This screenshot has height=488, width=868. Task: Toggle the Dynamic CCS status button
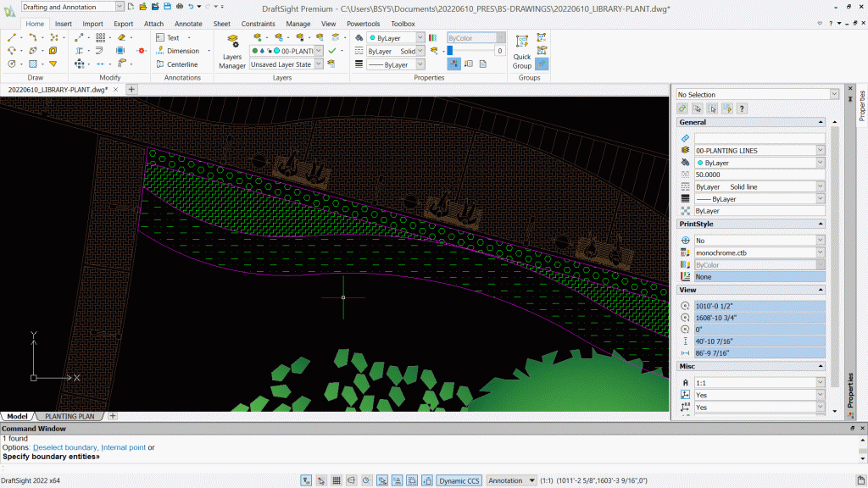coord(459,480)
